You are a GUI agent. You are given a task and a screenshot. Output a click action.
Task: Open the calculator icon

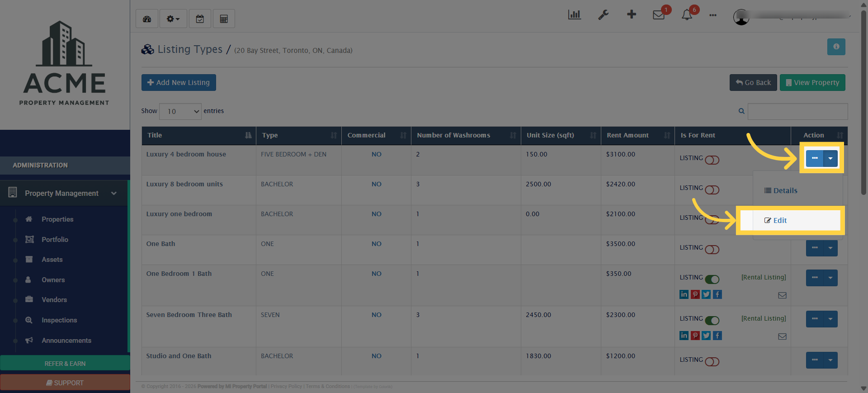click(224, 19)
